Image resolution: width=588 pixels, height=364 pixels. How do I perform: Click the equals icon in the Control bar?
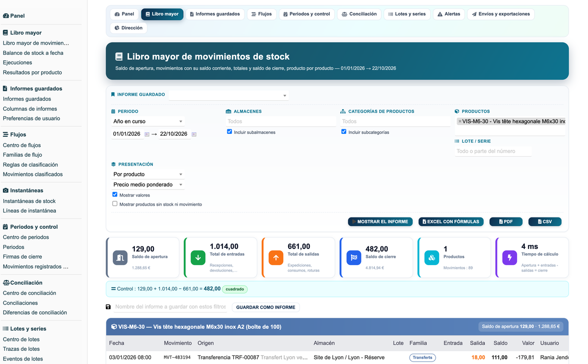click(x=114, y=289)
